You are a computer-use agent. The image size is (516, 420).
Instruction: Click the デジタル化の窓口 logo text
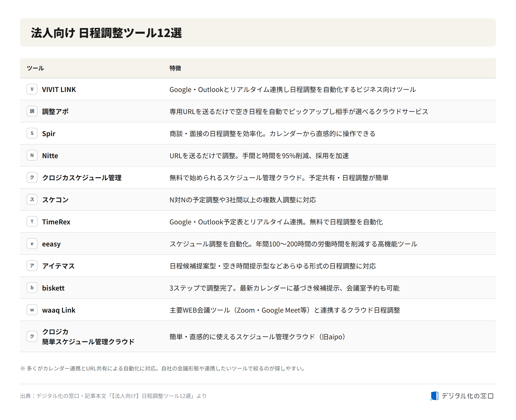click(x=468, y=396)
